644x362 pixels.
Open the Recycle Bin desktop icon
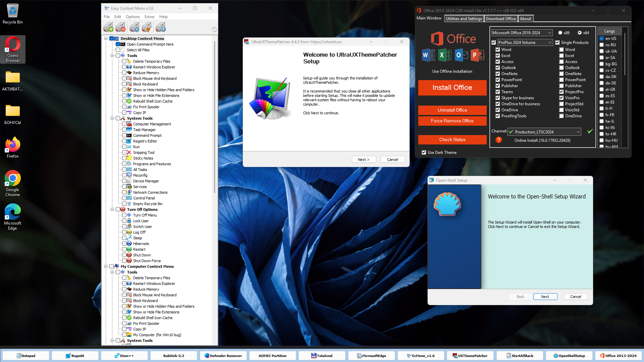[x=13, y=14]
